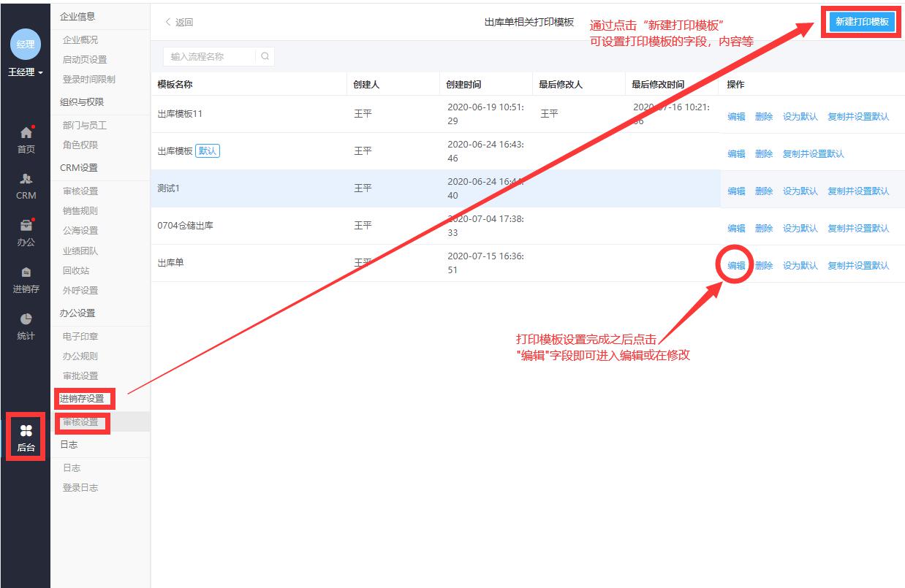Click the 新建打印模板 button
This screenshot has width=905, height=588.
(862, 22)
